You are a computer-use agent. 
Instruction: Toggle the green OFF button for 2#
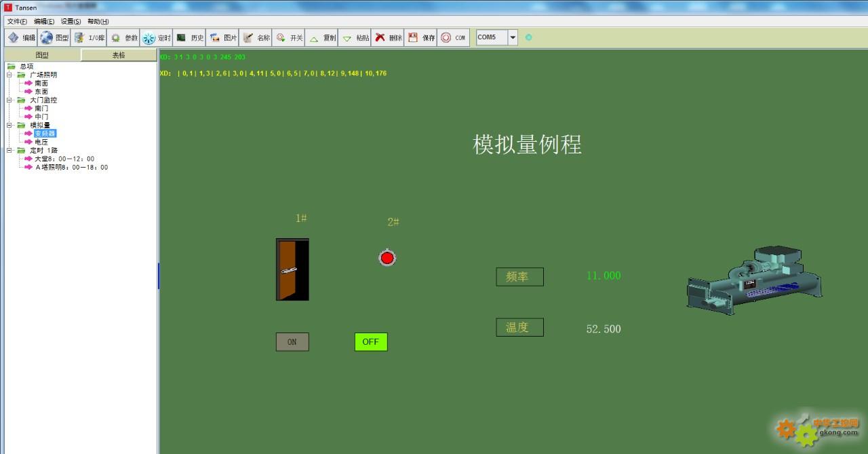(371, 342)
